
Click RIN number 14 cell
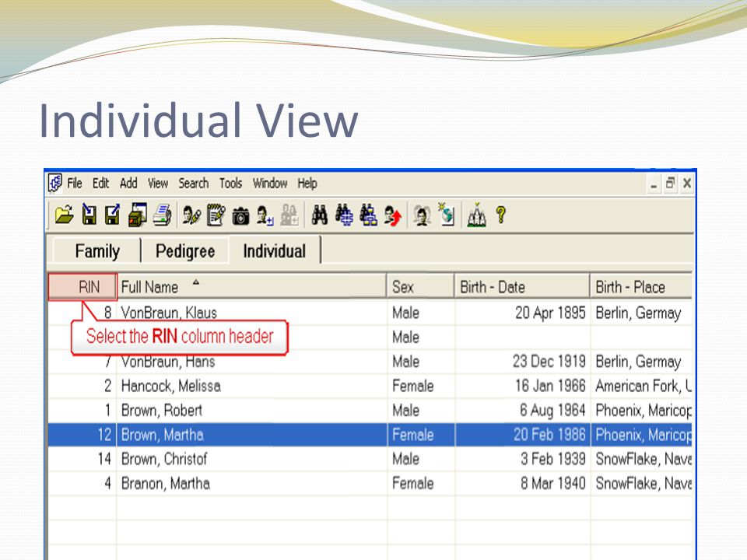(x=82, y=459)
